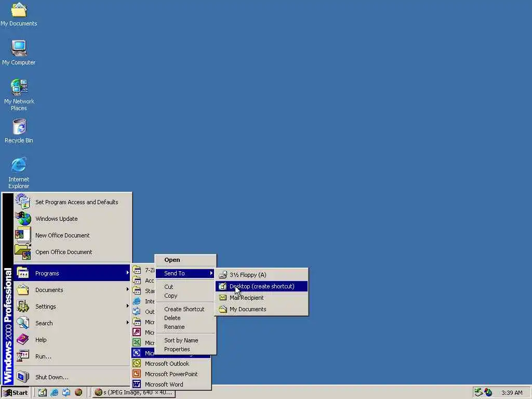Click the Microsoft PowerPoint program icon
The height and width of the screenshot is (399, 532).
(137, 374)
